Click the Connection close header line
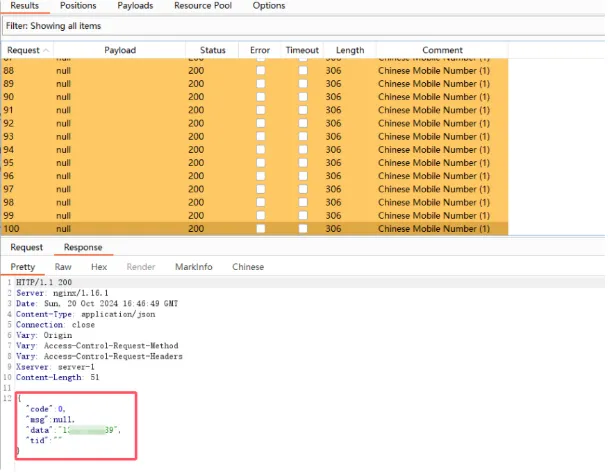This screenshot has width=608, height=473. tap(55, 325)
